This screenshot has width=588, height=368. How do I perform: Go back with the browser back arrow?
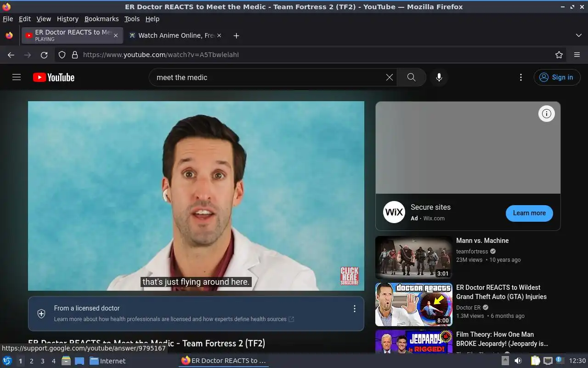[11, 55]
